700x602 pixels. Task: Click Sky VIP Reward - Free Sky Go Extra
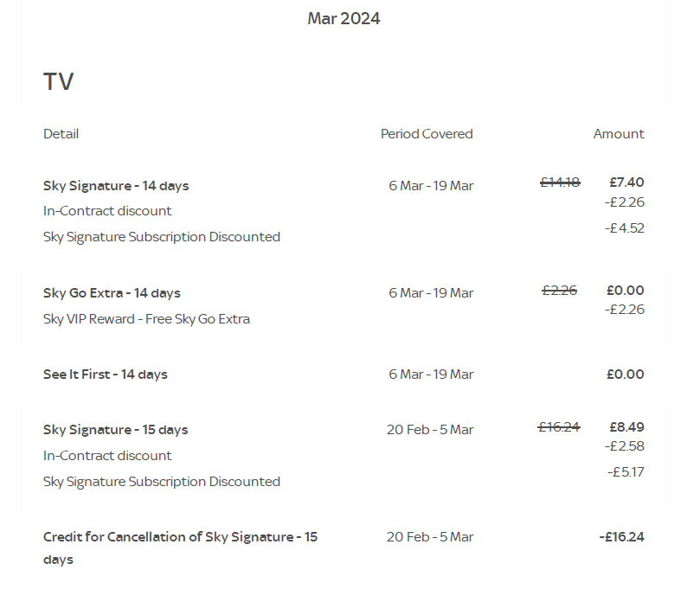click(146, 319)
